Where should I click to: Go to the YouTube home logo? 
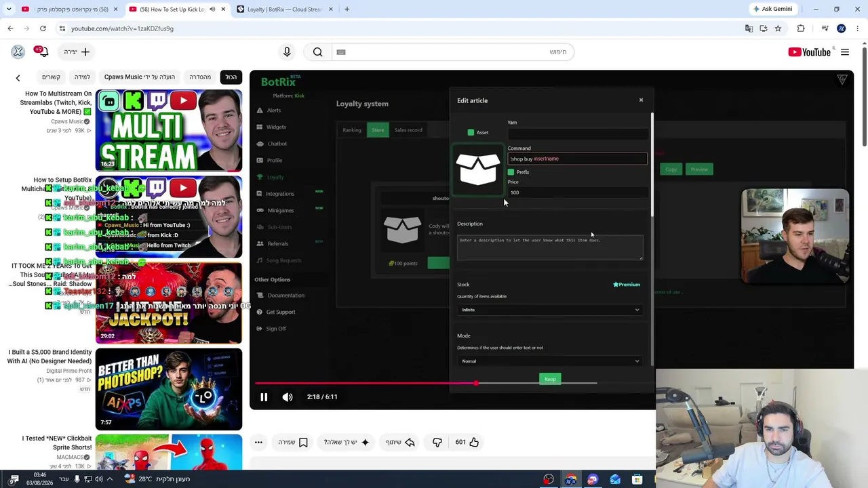pyautogui.click(x=809, y=52)
